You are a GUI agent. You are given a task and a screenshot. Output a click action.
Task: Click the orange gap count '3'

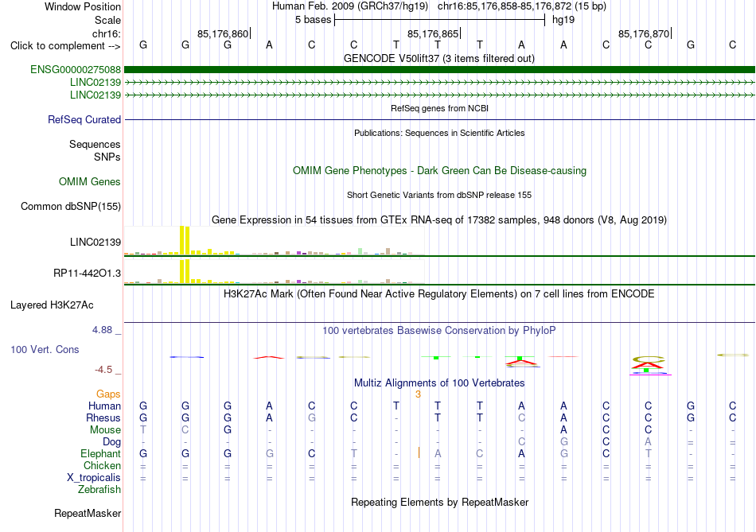click(418, 394)
